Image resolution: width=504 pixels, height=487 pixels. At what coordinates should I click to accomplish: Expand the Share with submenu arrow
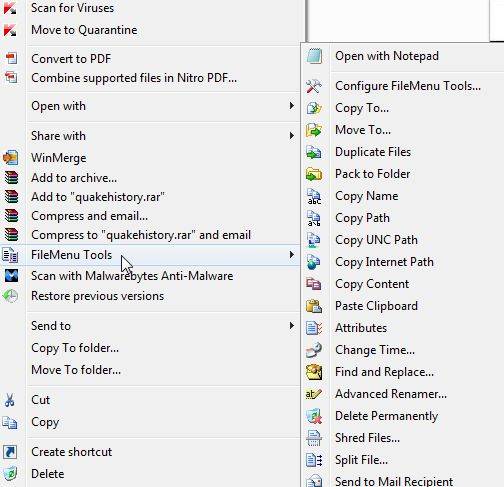(292, 136)
